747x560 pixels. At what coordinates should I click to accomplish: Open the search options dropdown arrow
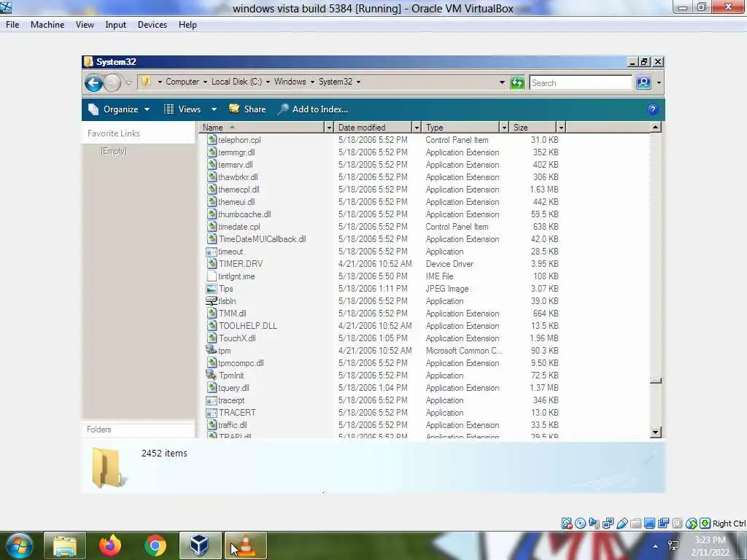(659, 83)
